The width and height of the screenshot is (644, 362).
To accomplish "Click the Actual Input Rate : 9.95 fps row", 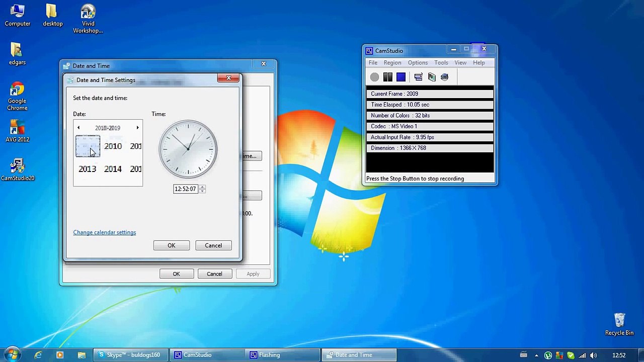I will tap(430, 137).
